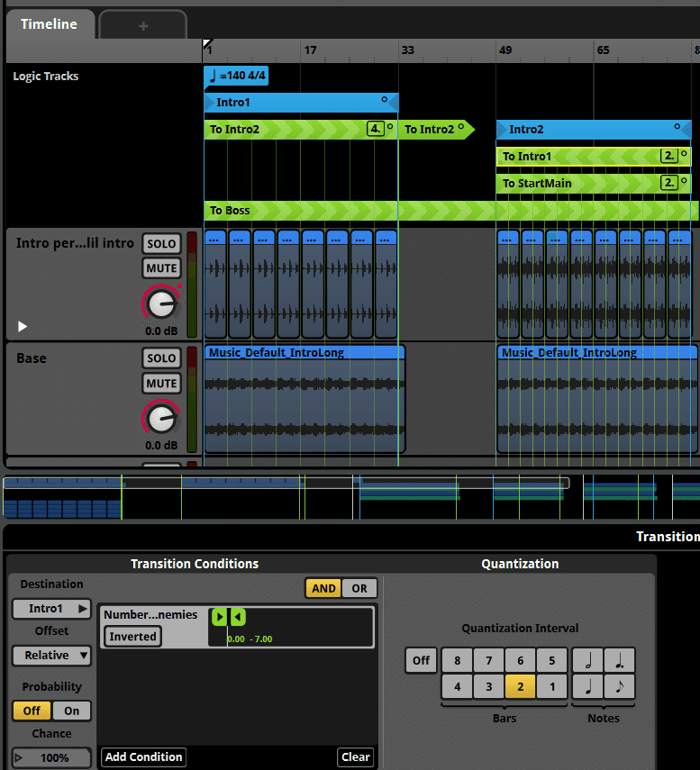Select the first multi-instrument clip in Intro track
The image size is (700, 770).
[215, 285]
